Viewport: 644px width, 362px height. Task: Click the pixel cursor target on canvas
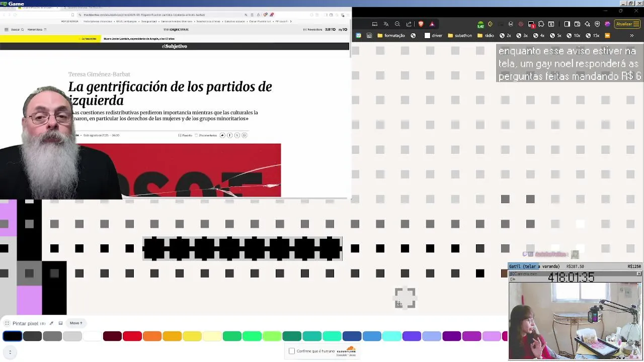405,298
